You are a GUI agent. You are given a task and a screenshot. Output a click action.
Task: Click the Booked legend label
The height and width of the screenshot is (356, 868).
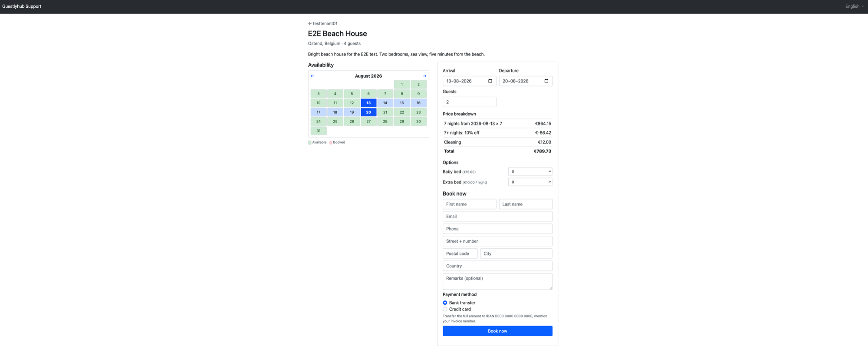pyautogui.click(x=339, y=142)
